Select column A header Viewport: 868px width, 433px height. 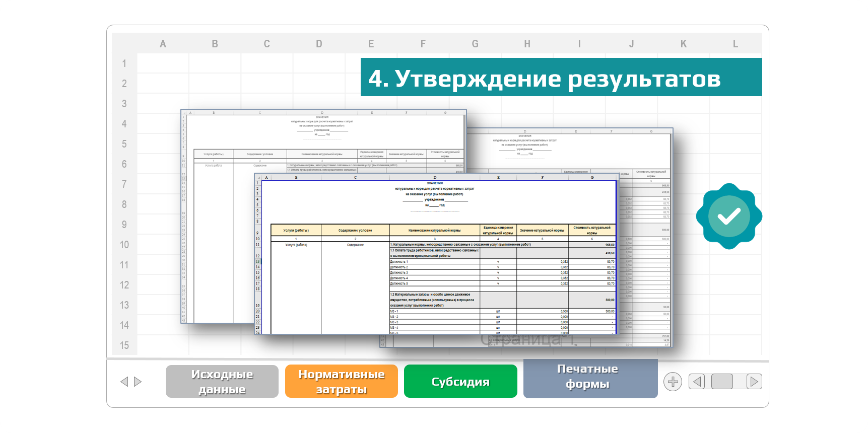[163, 44]
